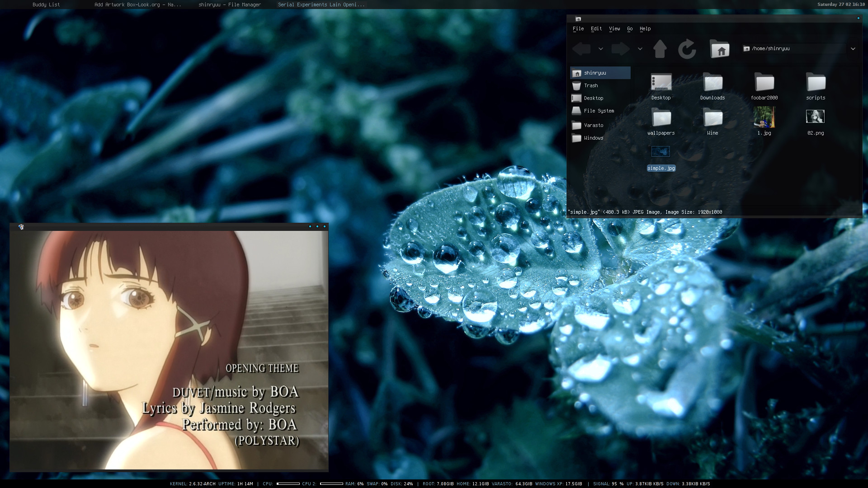Image resolution: width=868 pixels, height=488 pixels.
Task: Select shinryuu in the side pane
Action: [x=600, y=73]
